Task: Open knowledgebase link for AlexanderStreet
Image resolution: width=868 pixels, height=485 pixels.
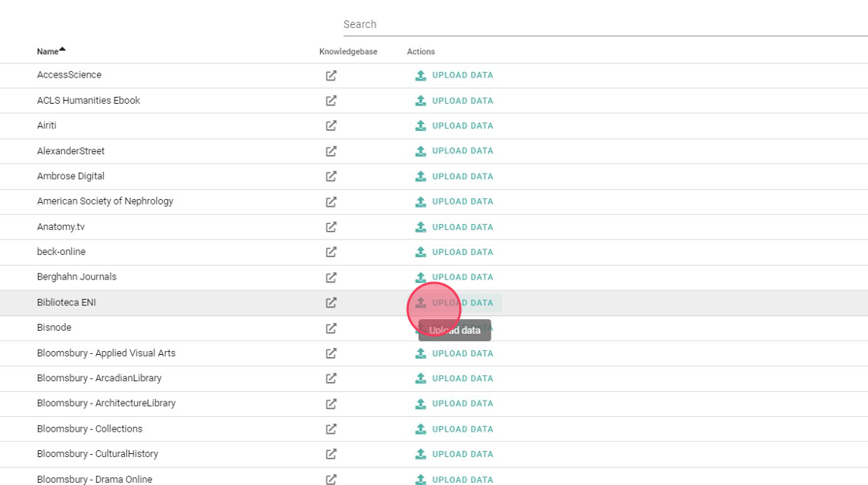Action: [x=331, y=151]
